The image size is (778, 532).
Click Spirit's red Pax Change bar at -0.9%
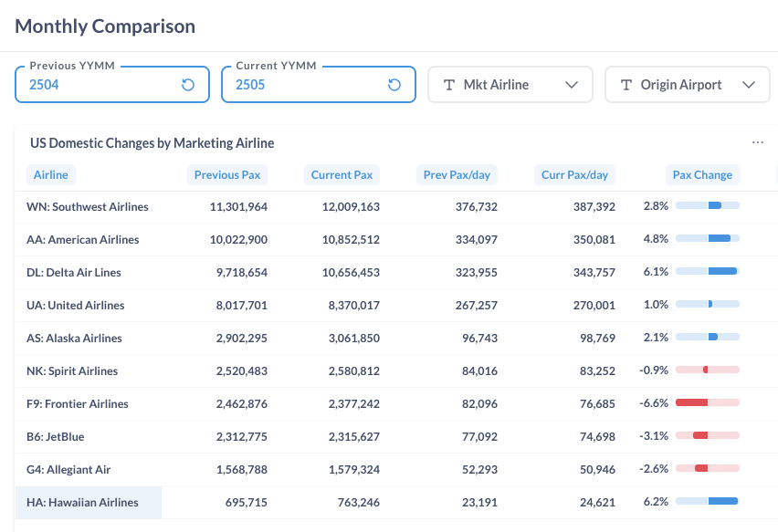(708, 370)
